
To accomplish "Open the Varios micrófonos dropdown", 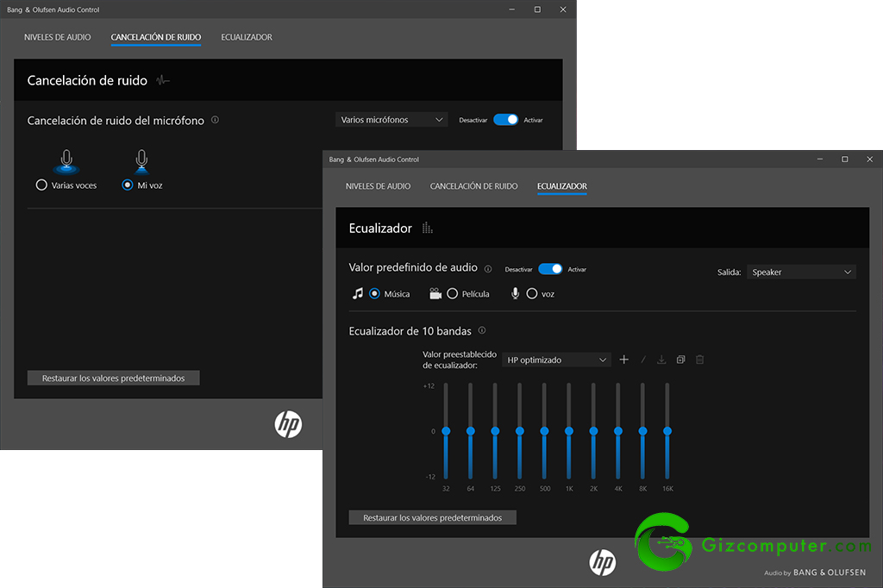I will pyautogui.click(x=391, y=119).
